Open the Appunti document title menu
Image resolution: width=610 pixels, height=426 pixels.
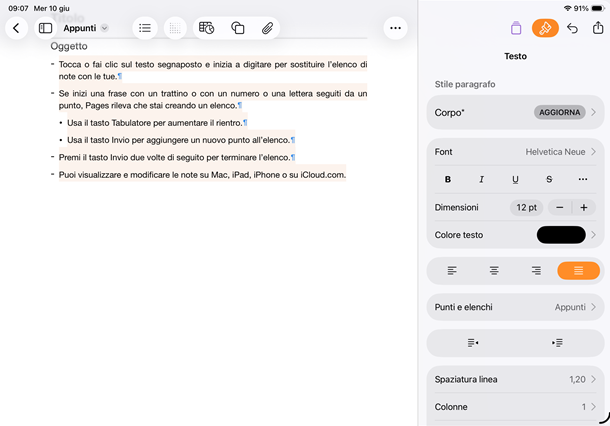[x=86, y=28]
